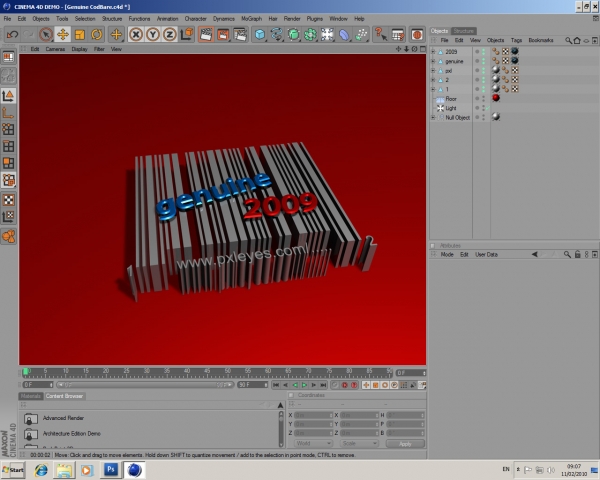Select the Make Editable icon in left toolbar
600x480 pixels.
pyautogui.click(x=8, y=57)
